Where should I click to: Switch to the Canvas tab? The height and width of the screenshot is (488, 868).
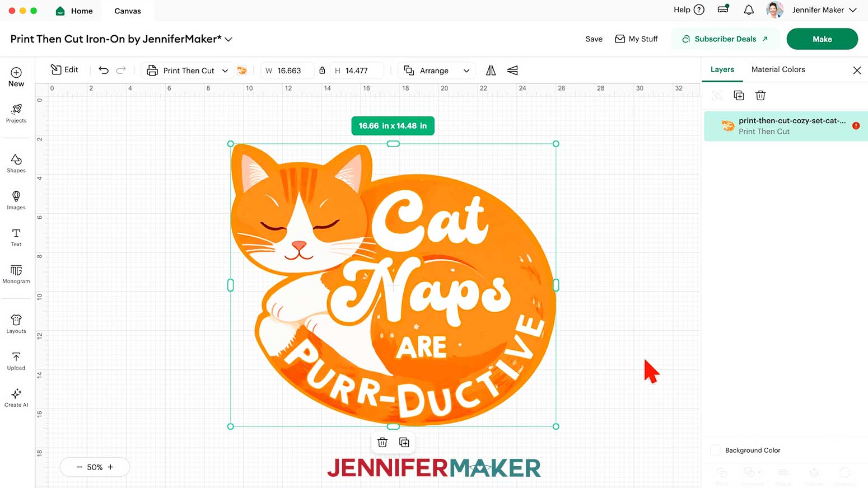(x=128, y=11)
